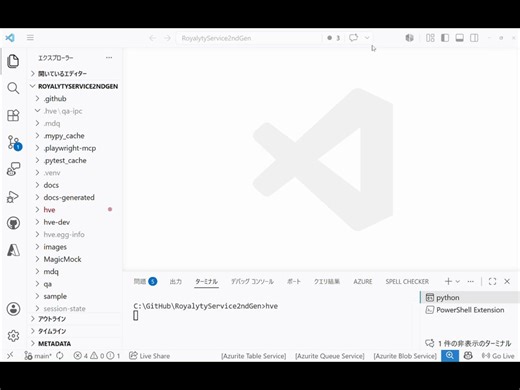Image resolution: width=520 pixels, height=390 pixels.
Task: Open Source Control view with badge
Action: 14,143
